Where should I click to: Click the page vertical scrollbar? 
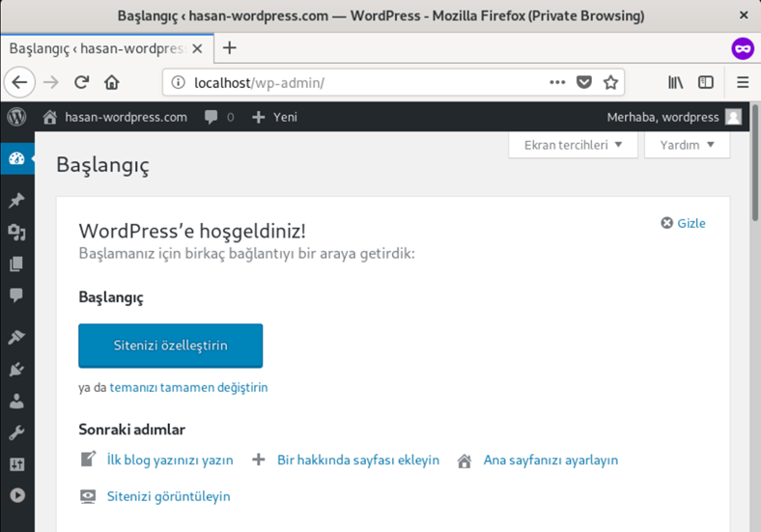point(755,162)
